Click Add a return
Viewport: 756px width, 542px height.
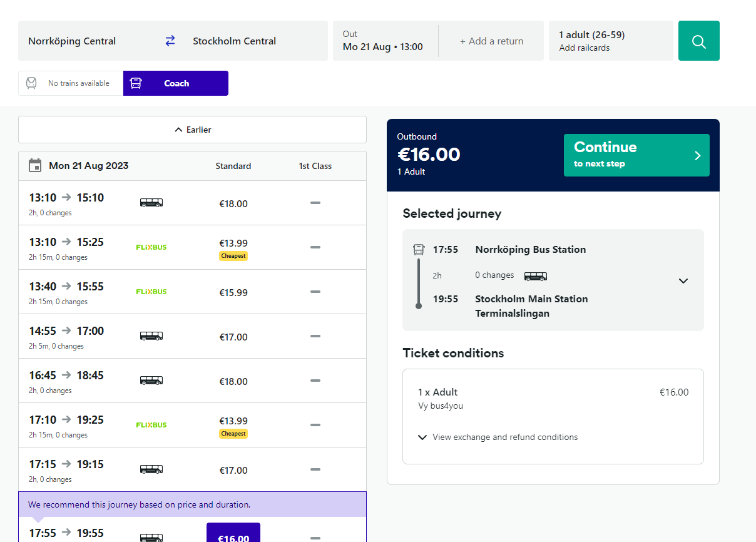click(x=491, y=41)
